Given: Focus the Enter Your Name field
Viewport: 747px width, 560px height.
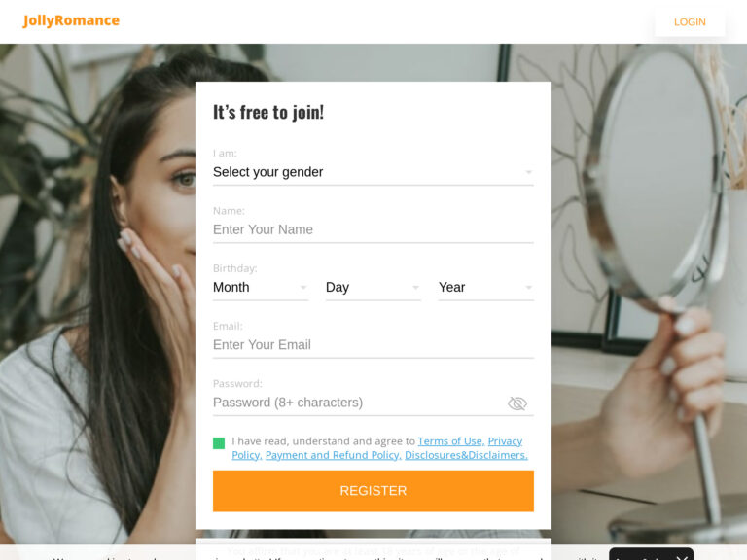Looking at the screenshot, I should pyautogui.click(x=373, y=229).
